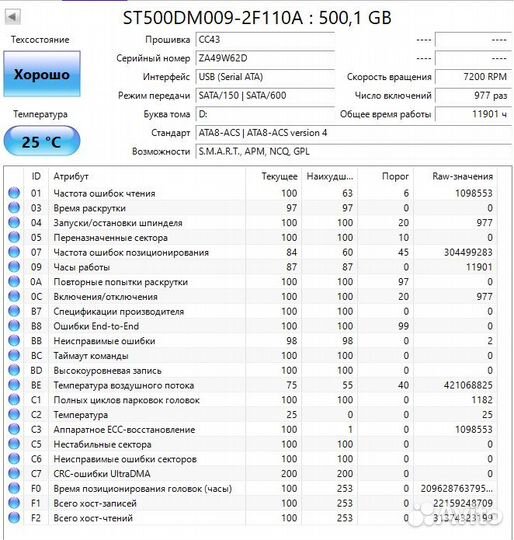
Task: Select the Переназначенные сектора attribute name
Action: tap(111, 238)
